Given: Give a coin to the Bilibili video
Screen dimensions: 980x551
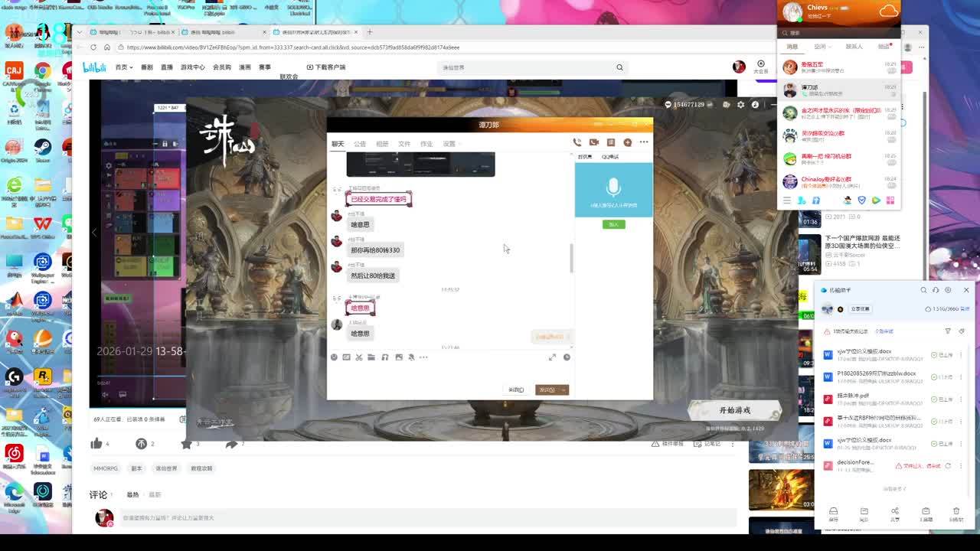Looking at the screenshot, I should click(x=141, y=443).
